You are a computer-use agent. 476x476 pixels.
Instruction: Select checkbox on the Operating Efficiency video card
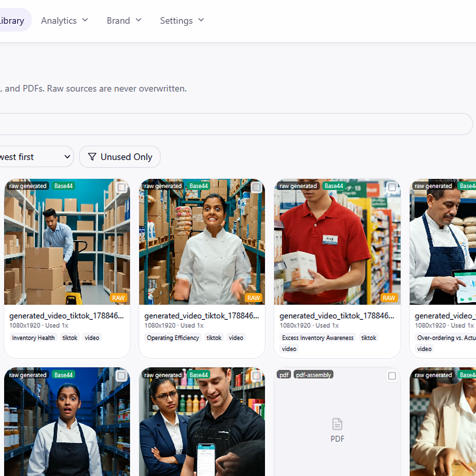[257, 187]
